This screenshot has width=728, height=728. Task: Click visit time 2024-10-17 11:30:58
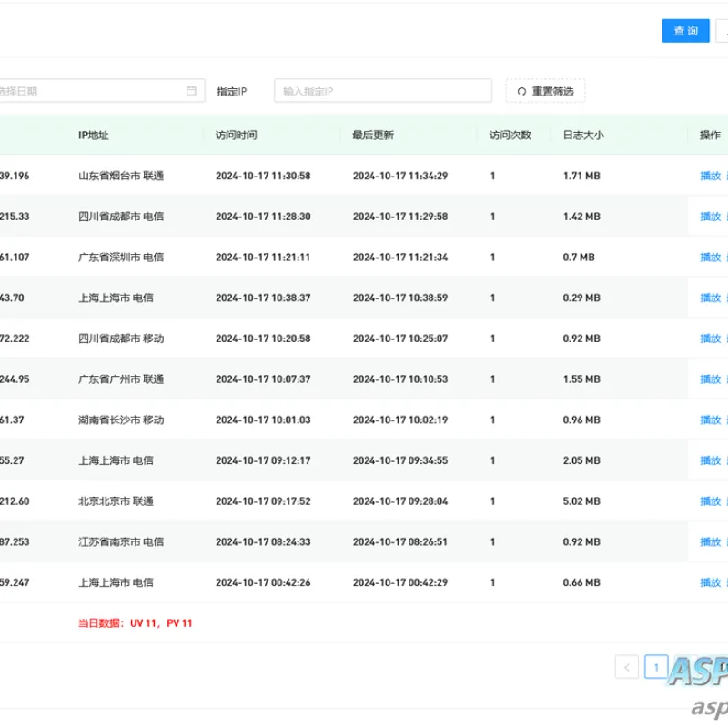[263, 176]
